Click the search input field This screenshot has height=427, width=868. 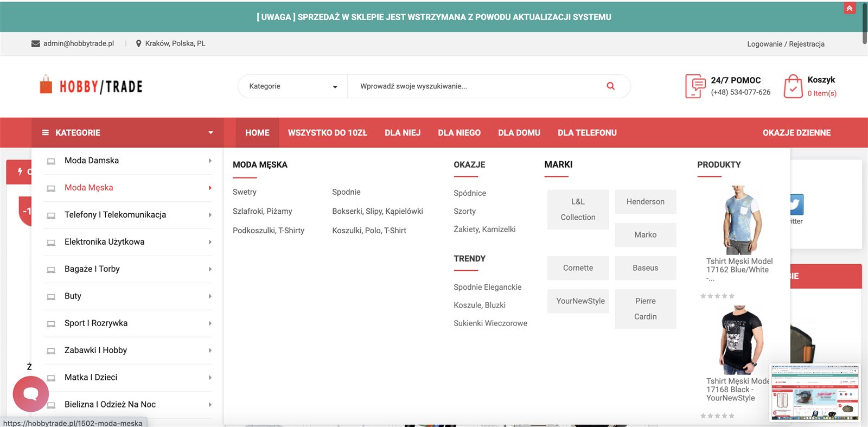[x=477, y=86]
